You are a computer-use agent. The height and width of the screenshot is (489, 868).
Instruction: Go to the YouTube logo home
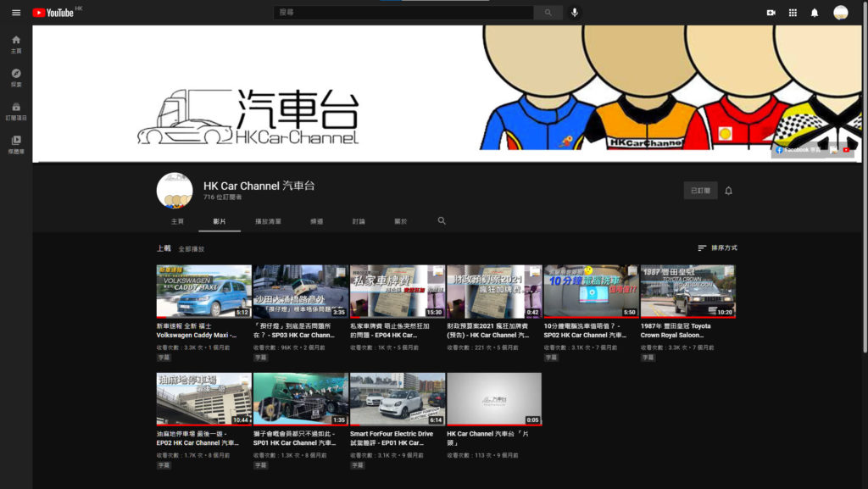click(53, 12)
